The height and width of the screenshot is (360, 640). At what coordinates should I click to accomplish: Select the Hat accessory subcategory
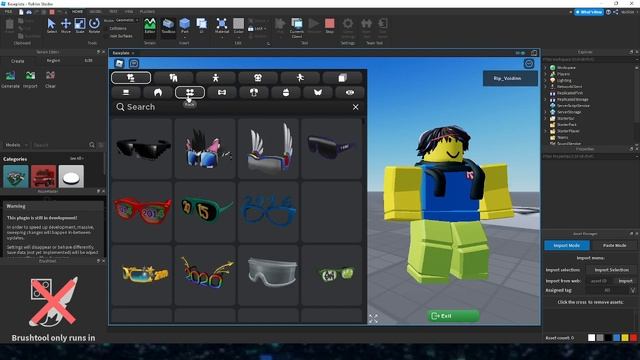pos(126,92)
